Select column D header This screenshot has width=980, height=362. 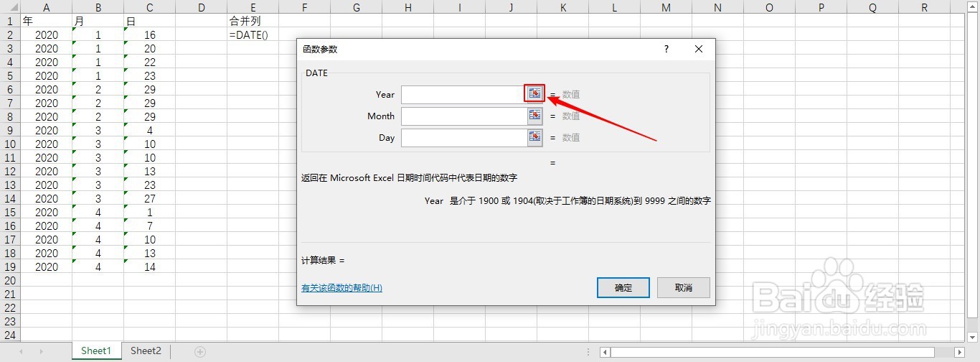pyautogui.click(x=201, y=7)
